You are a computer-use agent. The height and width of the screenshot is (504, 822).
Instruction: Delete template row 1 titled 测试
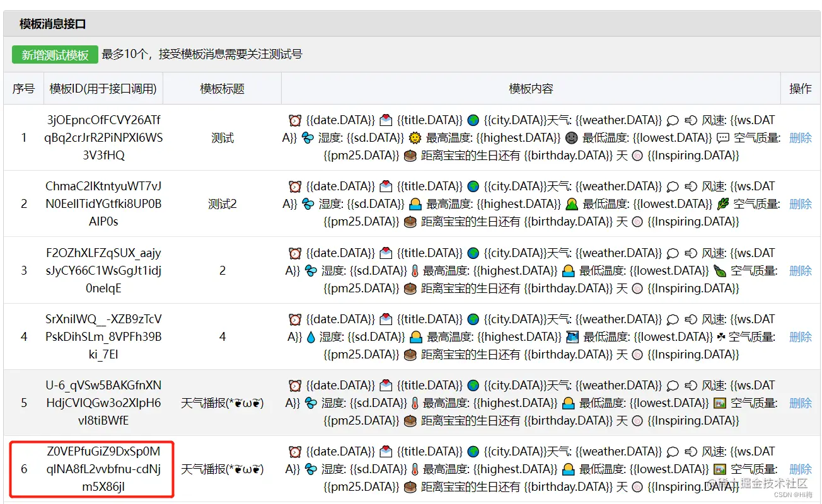click(801, 138)
